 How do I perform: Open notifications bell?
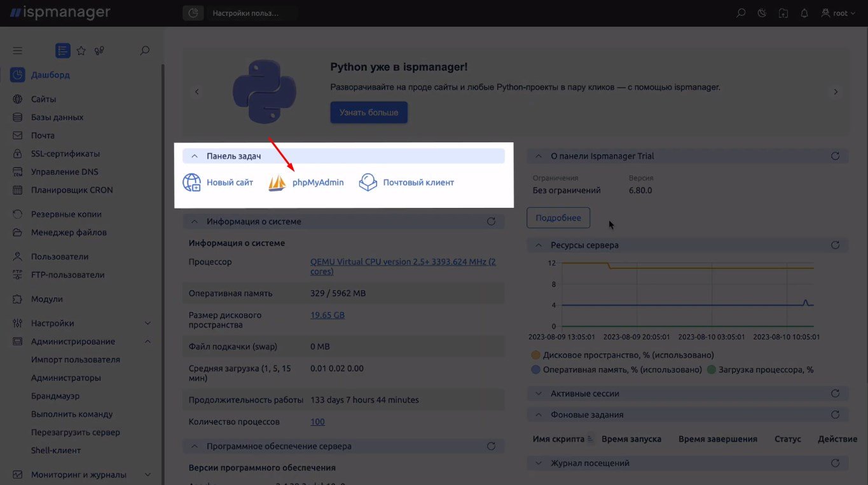tap(804, 13)
